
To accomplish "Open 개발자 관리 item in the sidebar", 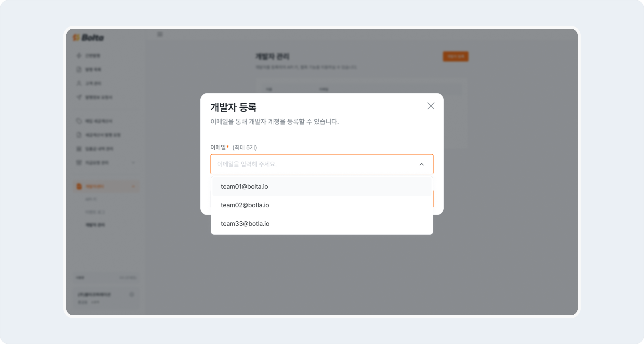I will [x=95, y=225].
